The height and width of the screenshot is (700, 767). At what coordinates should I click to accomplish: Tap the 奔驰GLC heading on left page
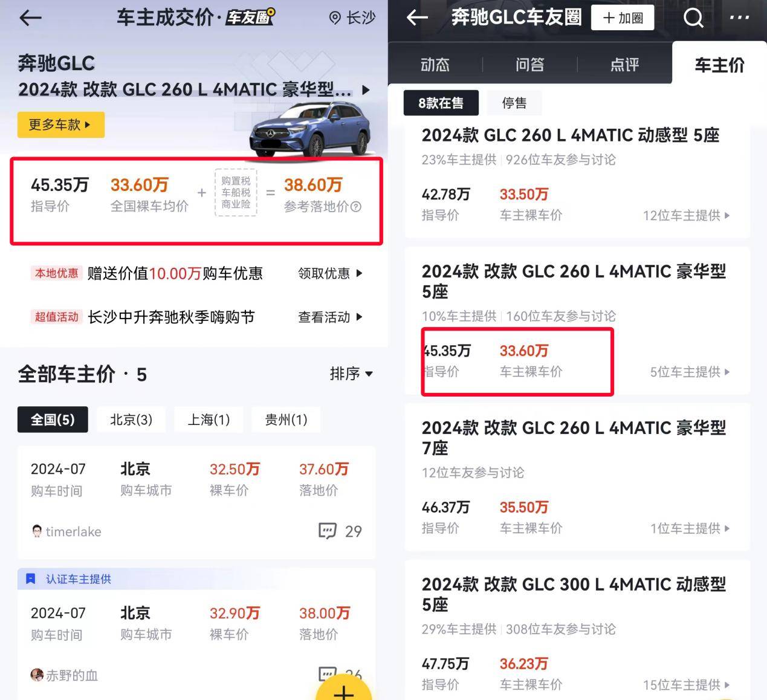coord(56,63)
